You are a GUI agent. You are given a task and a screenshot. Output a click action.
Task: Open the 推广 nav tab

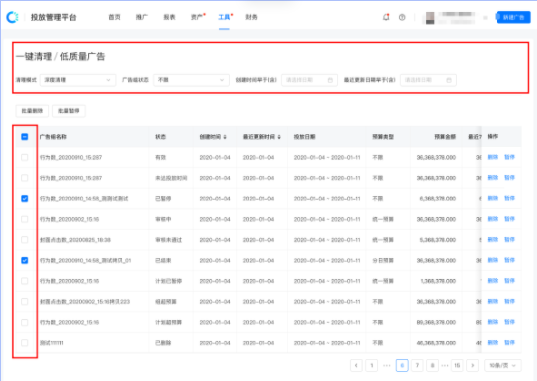[142, 17]
